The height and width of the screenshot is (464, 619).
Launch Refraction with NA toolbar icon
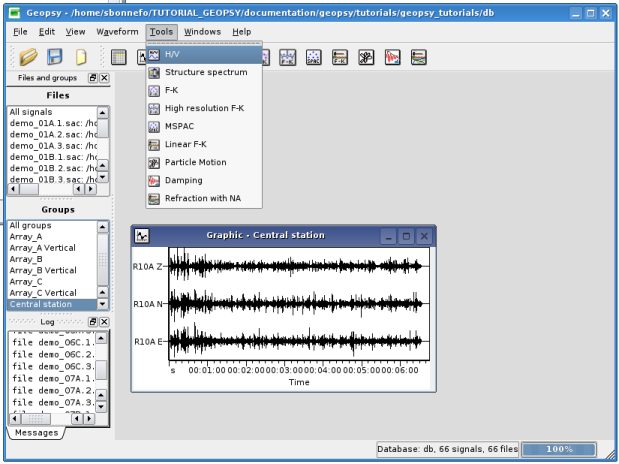(418, 57)
